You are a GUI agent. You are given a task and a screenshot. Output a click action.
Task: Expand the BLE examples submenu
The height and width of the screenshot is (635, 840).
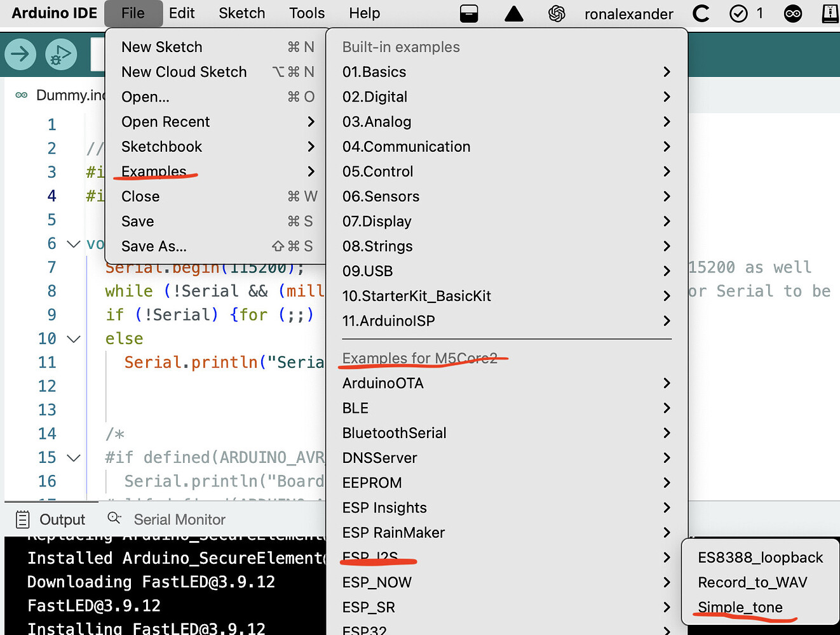(355, 408)
